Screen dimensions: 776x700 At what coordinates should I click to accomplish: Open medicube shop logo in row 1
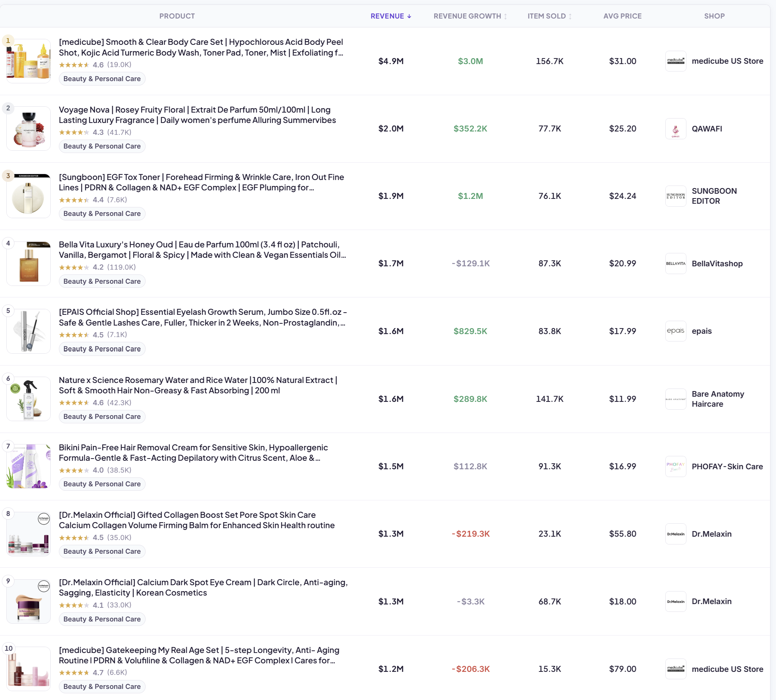[x=676, y=61]
